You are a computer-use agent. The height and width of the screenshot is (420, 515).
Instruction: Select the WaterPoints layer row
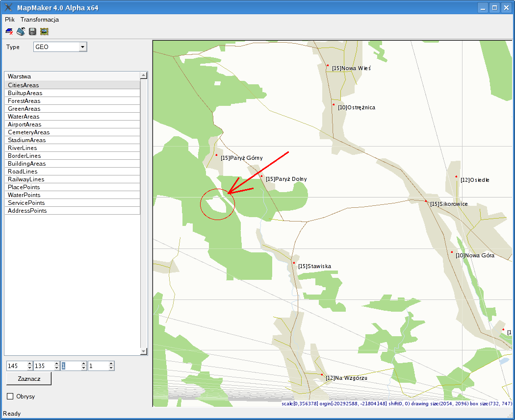[x=24, y=195]
